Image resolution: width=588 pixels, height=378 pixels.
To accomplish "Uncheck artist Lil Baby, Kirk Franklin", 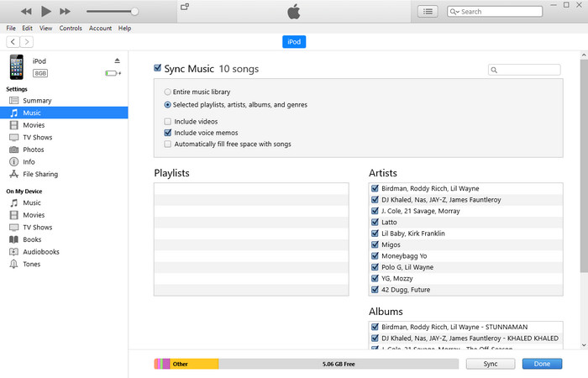I will pos(375,234).
